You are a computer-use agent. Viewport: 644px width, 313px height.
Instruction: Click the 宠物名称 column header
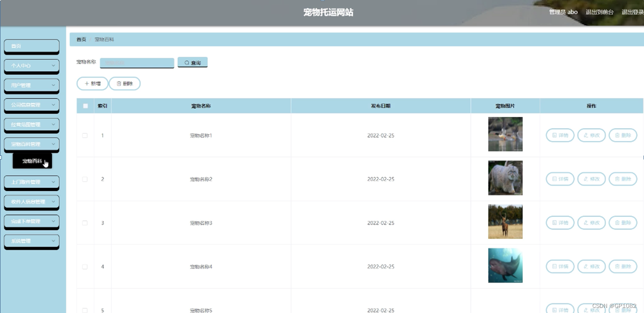click(x=201, y=106)
